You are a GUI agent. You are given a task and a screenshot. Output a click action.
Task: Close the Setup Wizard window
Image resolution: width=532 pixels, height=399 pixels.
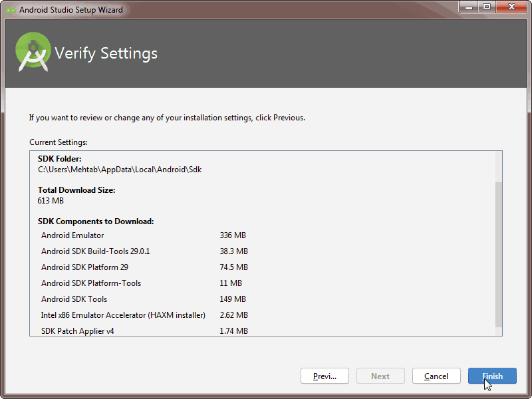(511, 7)
